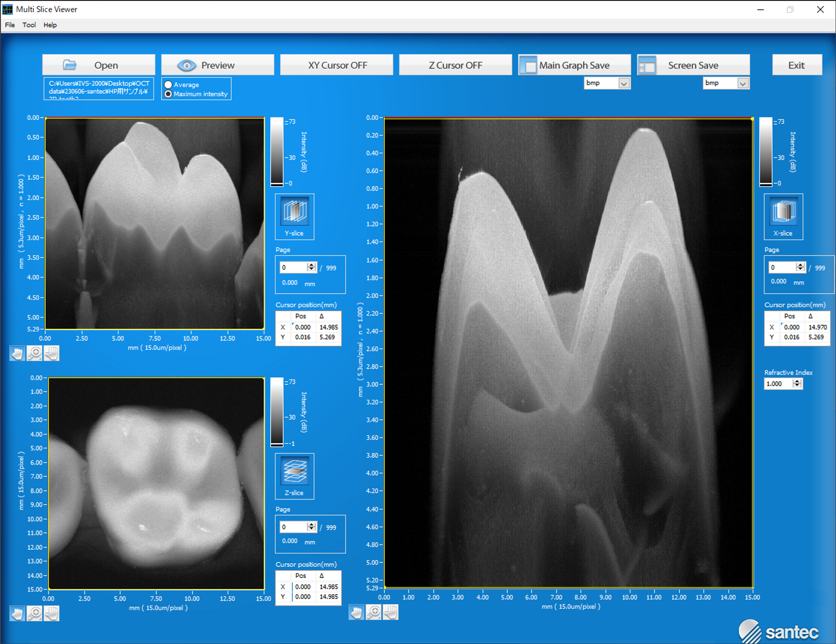Image resolution: width=836 pixels, height=644 pixels.
Task: Step the Y-slice page number spinner
Action: point(311,267)
